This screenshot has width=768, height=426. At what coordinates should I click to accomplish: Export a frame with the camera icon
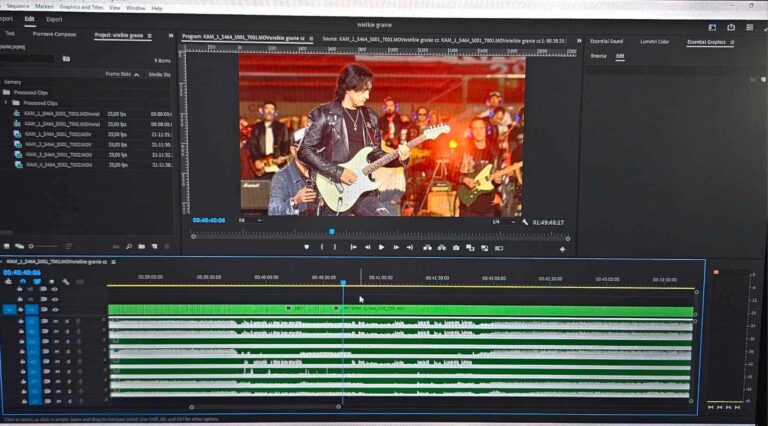coord(456,248)
